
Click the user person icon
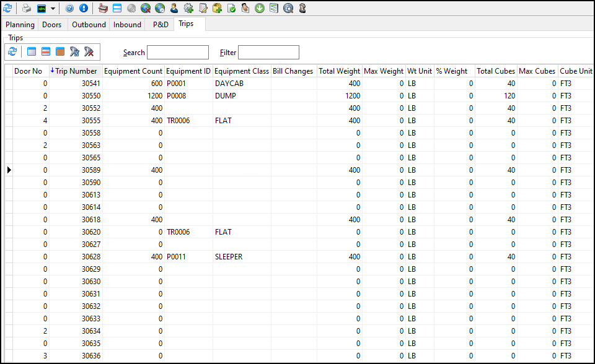click(174, 8)
